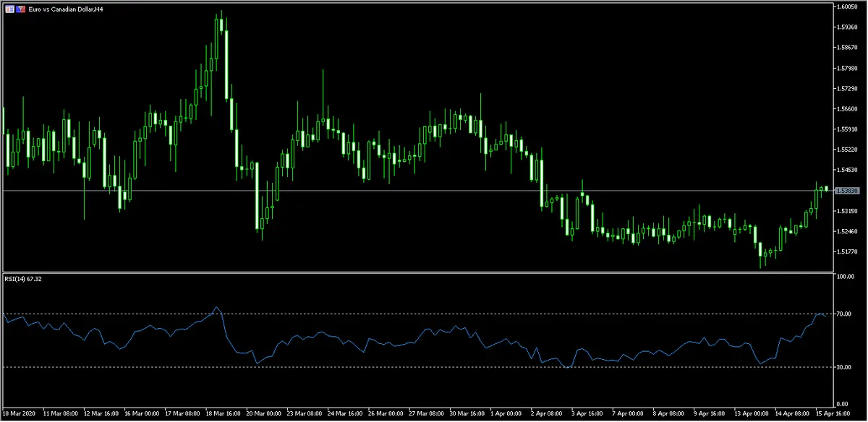Select the RSI 30.00 oversold level label

pos(843,367)
